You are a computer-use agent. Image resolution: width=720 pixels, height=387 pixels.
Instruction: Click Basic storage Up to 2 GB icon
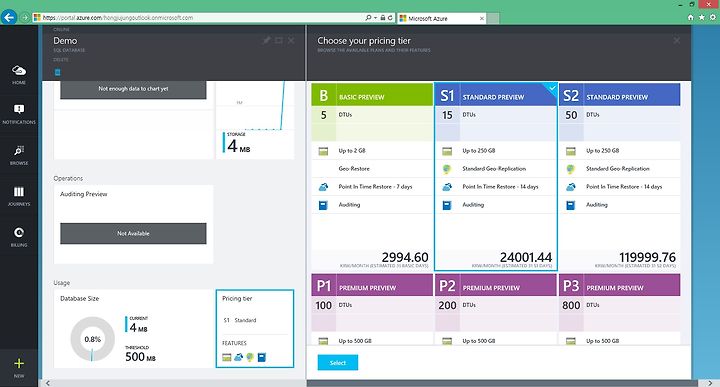coord(323,151)
